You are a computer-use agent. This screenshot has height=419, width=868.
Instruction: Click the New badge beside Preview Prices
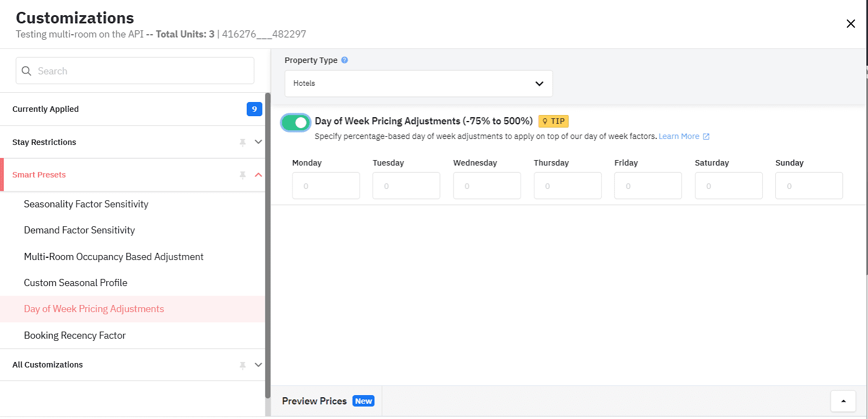pos(363,401)
